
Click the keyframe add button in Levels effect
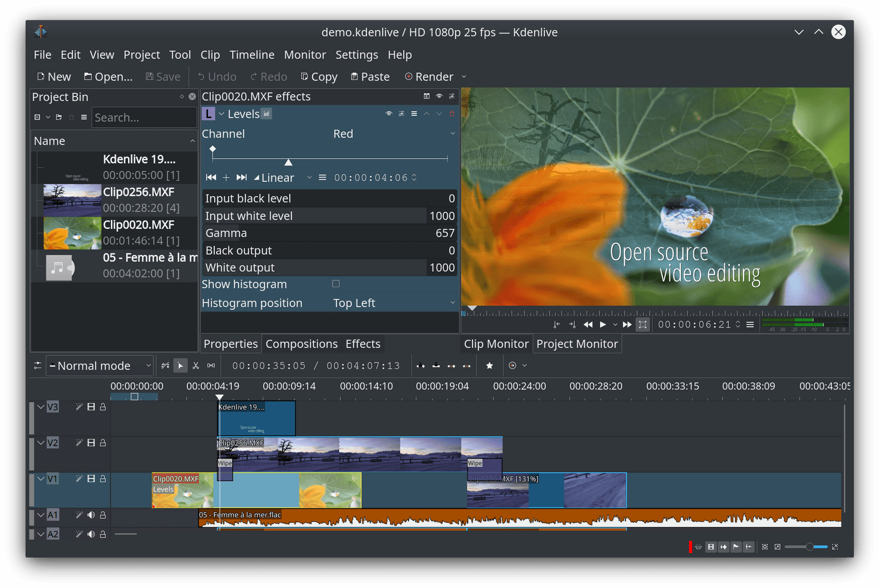click(227, 177)
